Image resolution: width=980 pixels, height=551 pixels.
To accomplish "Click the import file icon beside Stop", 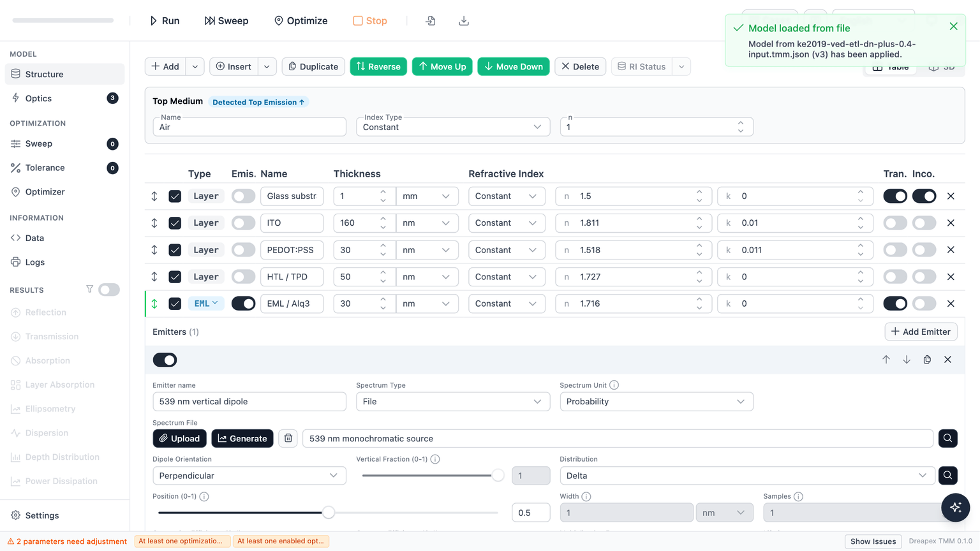I will click(431, 21).
